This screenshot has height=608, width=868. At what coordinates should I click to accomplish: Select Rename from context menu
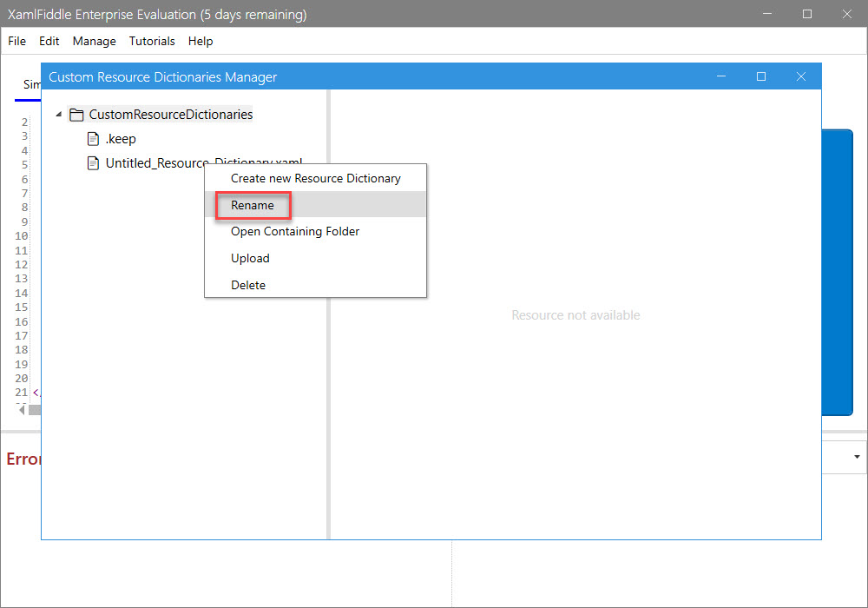316,205
